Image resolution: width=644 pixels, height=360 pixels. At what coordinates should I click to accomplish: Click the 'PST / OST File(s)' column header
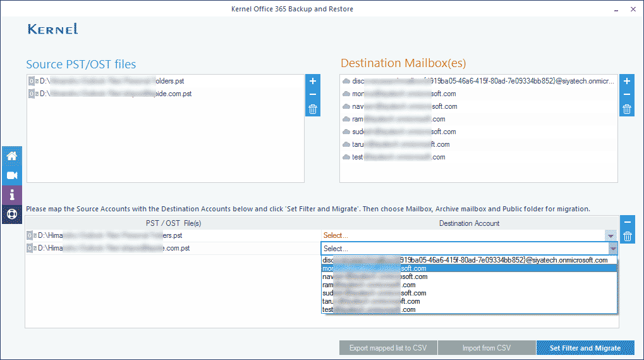click(x=173, y=223)
